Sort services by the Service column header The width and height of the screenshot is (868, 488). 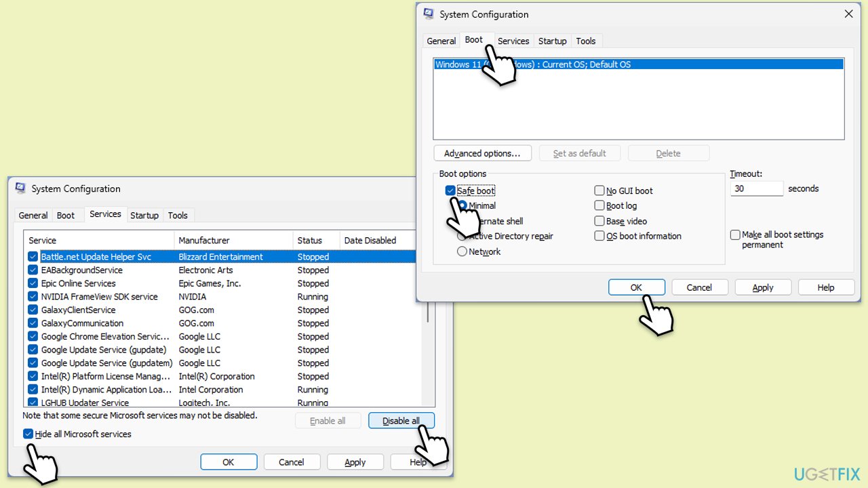(100, 240)
